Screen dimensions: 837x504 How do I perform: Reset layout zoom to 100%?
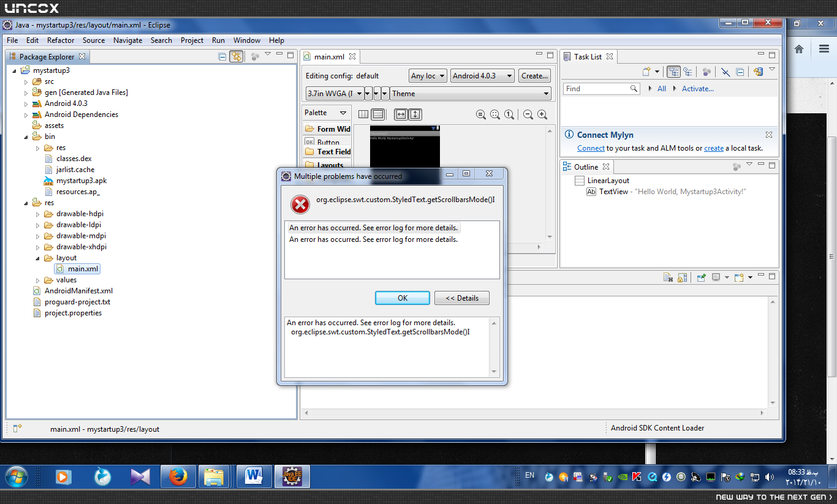coord(509,115)
